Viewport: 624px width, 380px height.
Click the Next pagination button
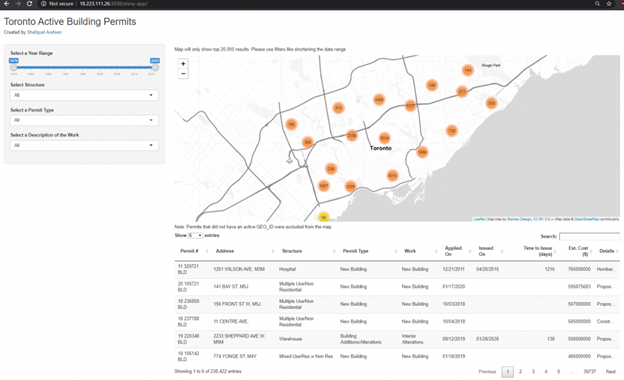610,372
